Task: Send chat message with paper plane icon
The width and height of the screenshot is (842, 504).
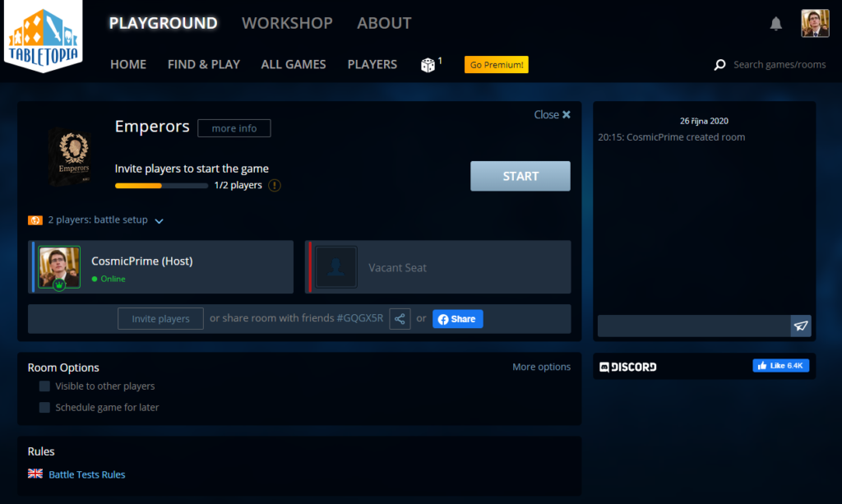Action: [800, 326]
